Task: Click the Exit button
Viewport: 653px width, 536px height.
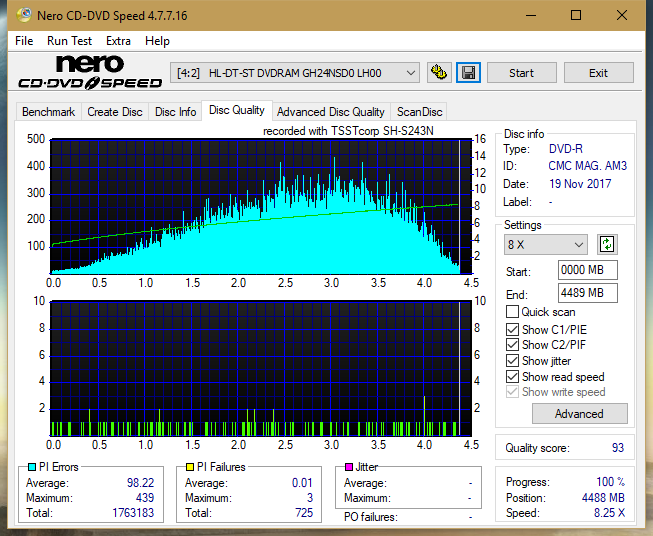Action: (x=598, y=73)
